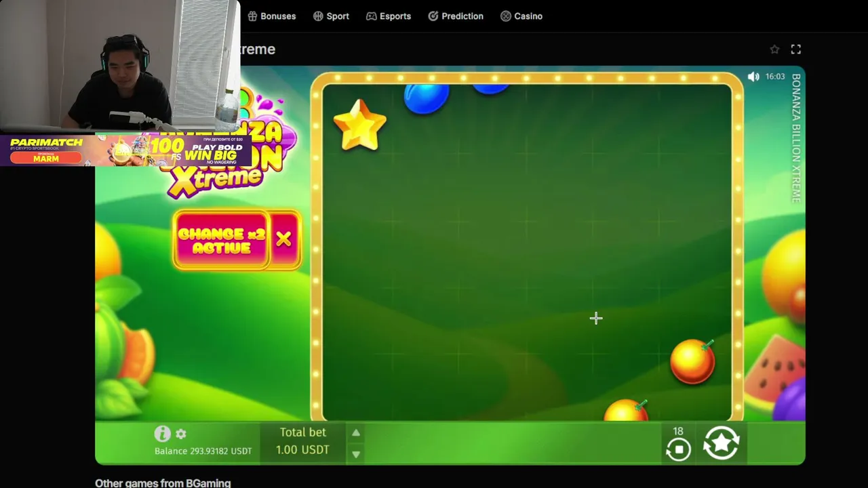Switch to the Esports section
868x488 pixels.
[x=389, y=16]
